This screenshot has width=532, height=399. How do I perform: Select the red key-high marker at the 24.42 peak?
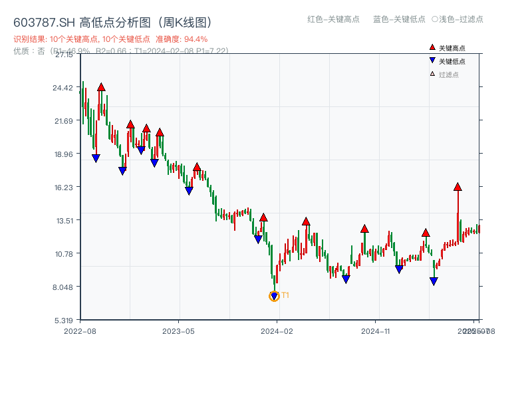tap(101, 87)
